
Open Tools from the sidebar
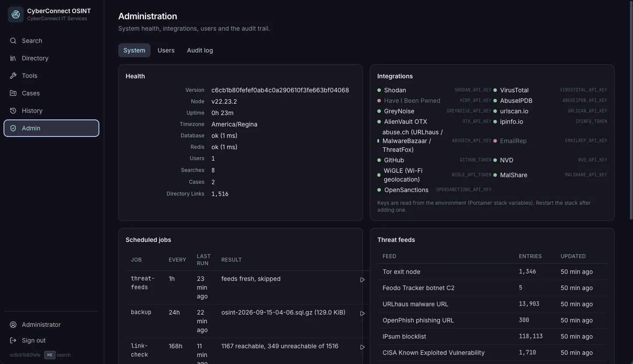[51, 76]
